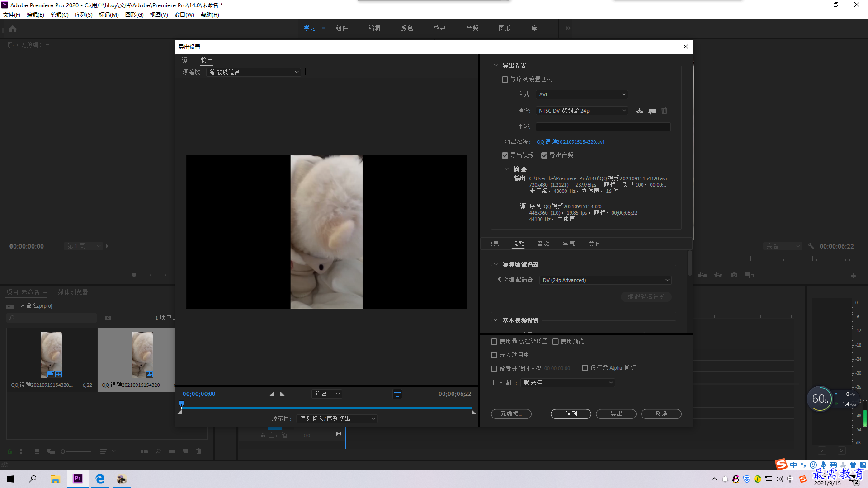This screenshot has height=488, width=868.
Task: Click the Premiere home icon
Action: click(13, 28)
